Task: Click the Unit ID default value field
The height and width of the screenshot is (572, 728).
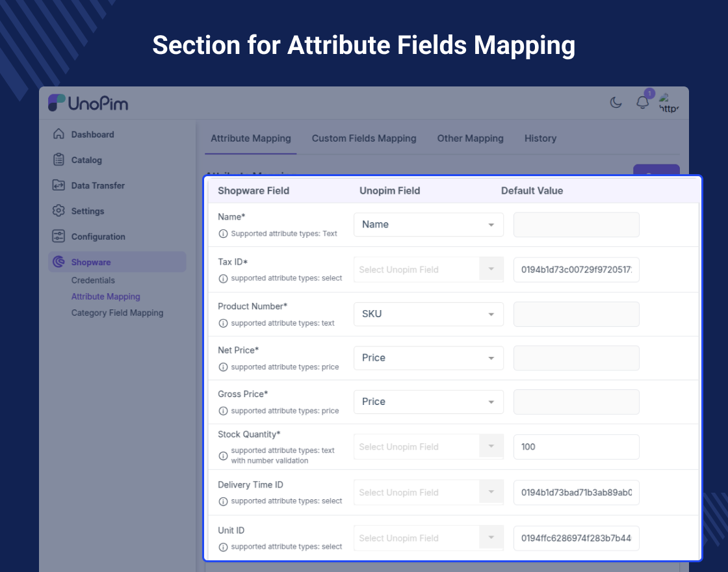Action: click(576, 538)
